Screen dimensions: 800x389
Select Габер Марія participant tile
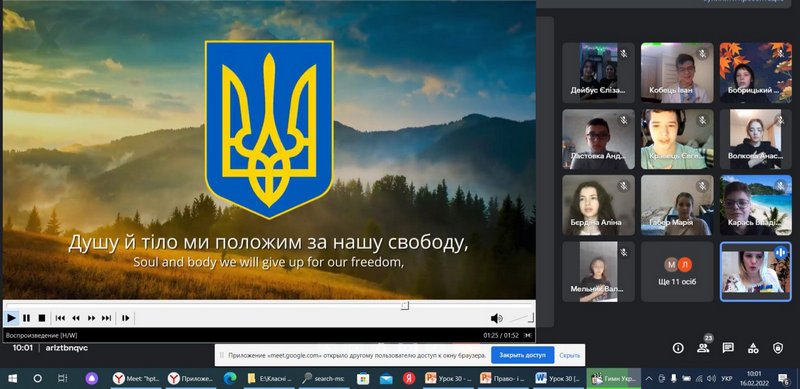[x=677, y=205]
